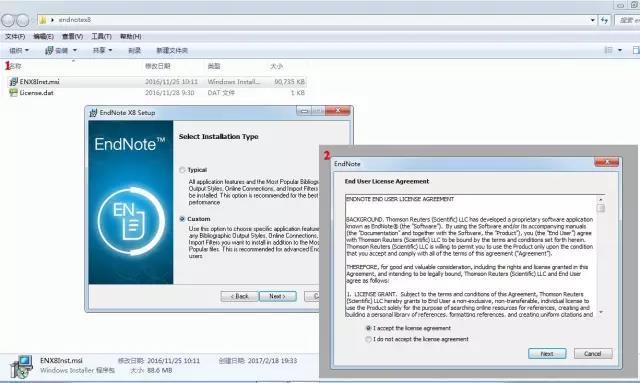Click the preview pane icon at toolbar right
The width and height of the screenshot is (640, 383).
(636, 50)
